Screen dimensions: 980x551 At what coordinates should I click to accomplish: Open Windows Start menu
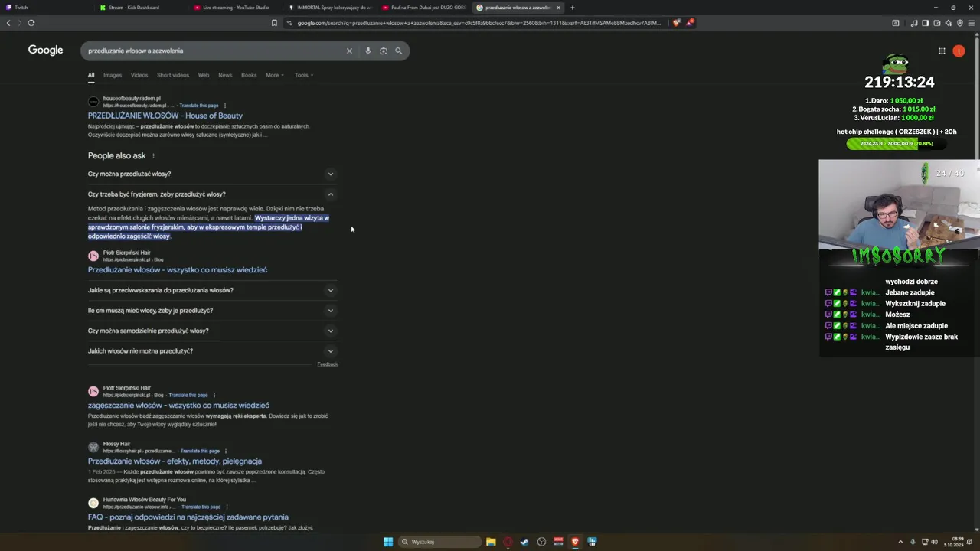(x=388, y=542)
